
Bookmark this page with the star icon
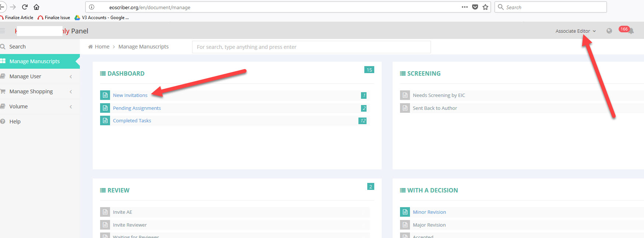[x=485, y=7]
